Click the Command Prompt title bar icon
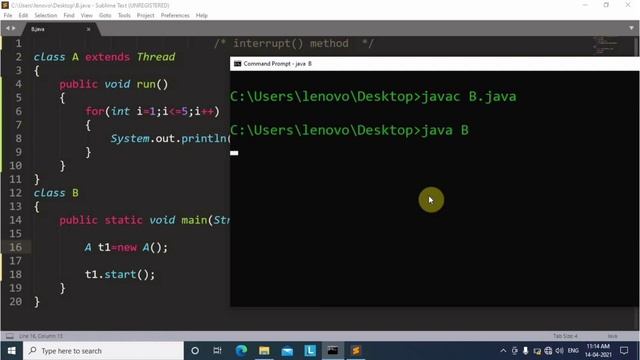The width and height of the screenshot is (640, 360). (x=237, y=64)
